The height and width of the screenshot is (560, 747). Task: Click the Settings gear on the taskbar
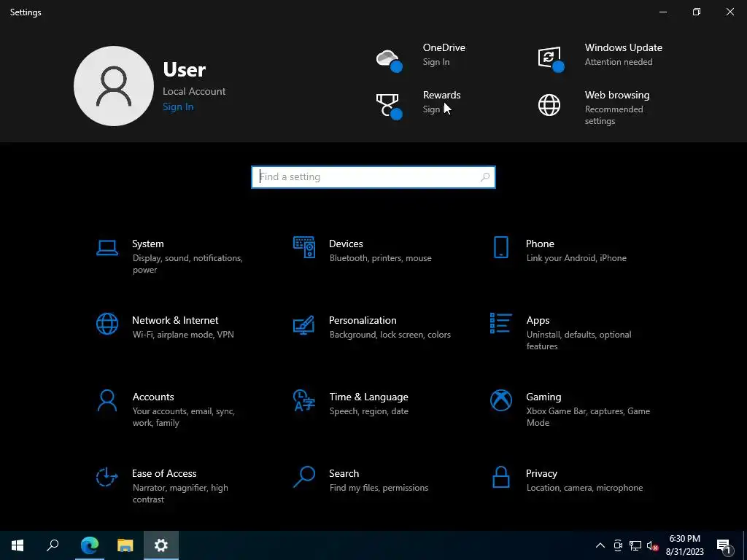(x=161, y=545)
